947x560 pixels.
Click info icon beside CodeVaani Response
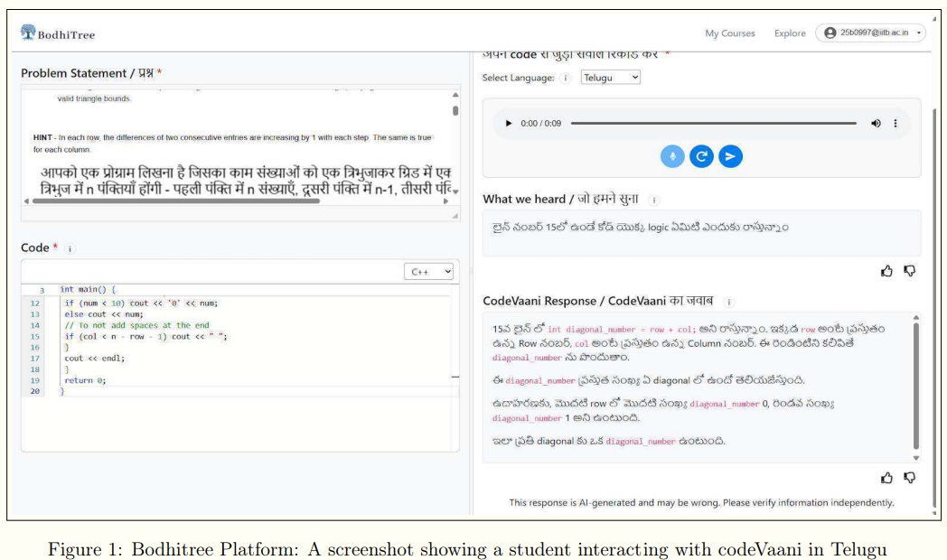click(729, 302)
